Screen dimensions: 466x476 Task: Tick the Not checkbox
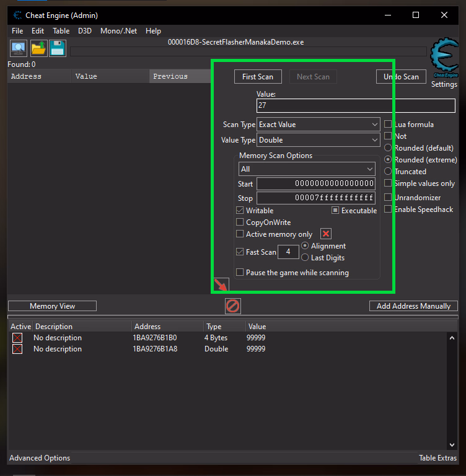[388, 136]
